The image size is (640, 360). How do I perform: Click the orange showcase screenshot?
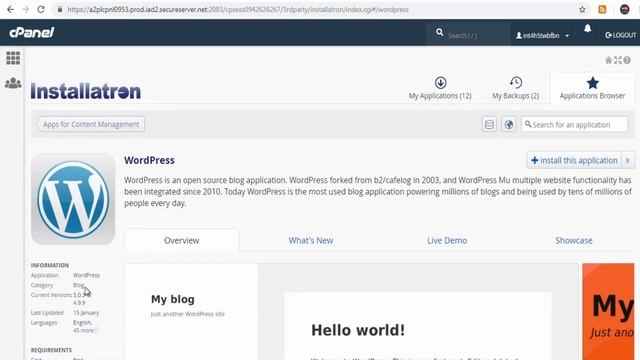[x=608, y=311]
